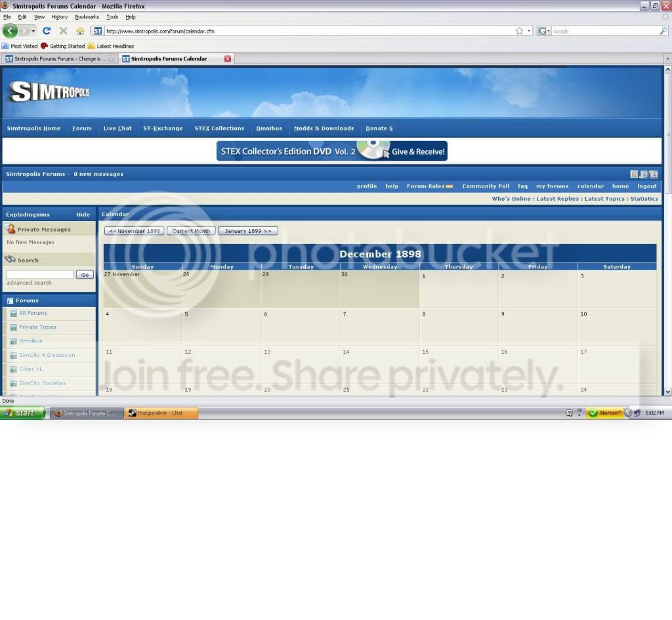Open the Simtropolis logo
Viewport: 672px width, 620px height.
tap(49, 91)
